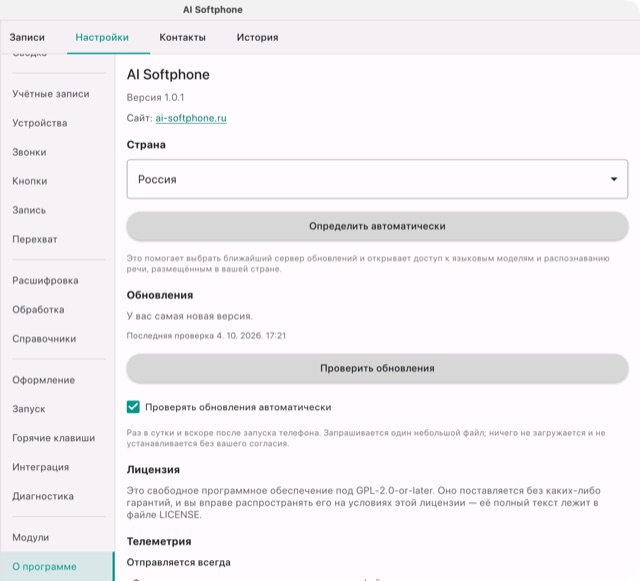Toggle Проверять обновления автоматически checkbox
The height and width of the screenshot is (581, 640).
point(133,407)
